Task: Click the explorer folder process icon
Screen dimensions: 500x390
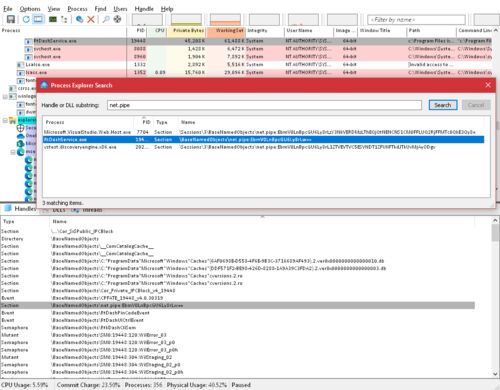Action: pos(13,120)
